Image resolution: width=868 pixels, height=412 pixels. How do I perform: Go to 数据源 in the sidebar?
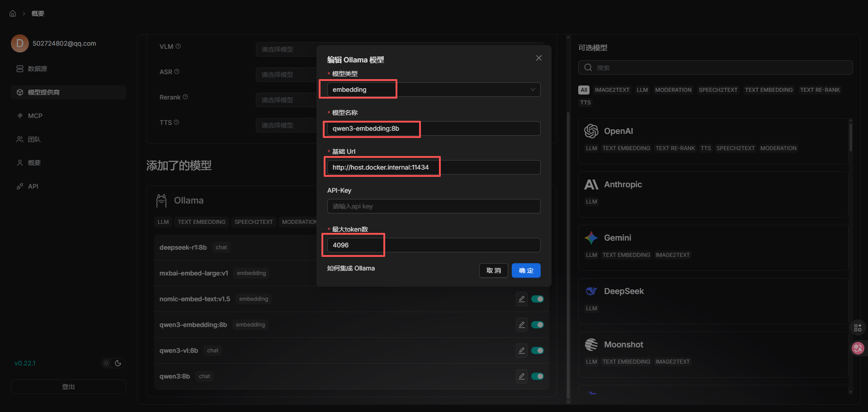[x=37, y=69]
